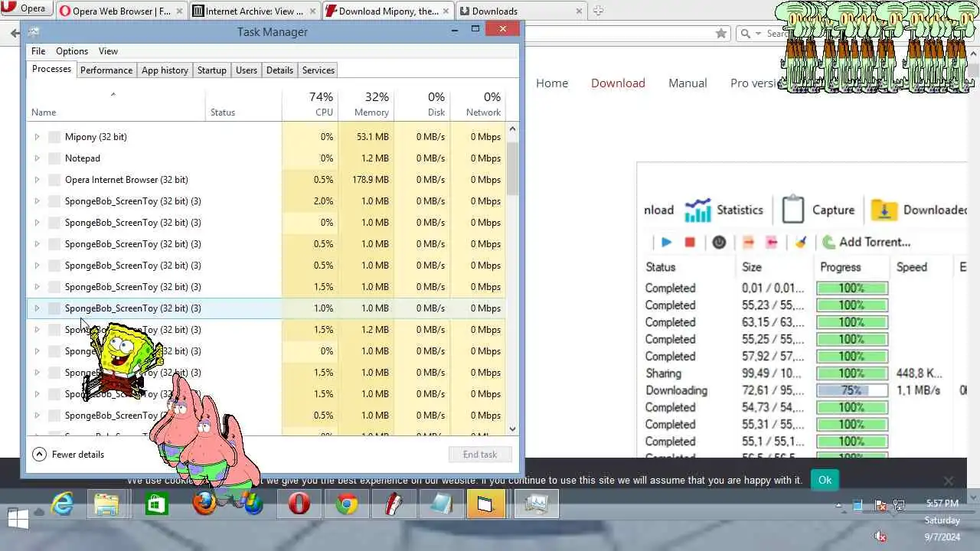Expand Opera Internet Browser process
The height and width of the screenshot is (551, 980).
37,180
